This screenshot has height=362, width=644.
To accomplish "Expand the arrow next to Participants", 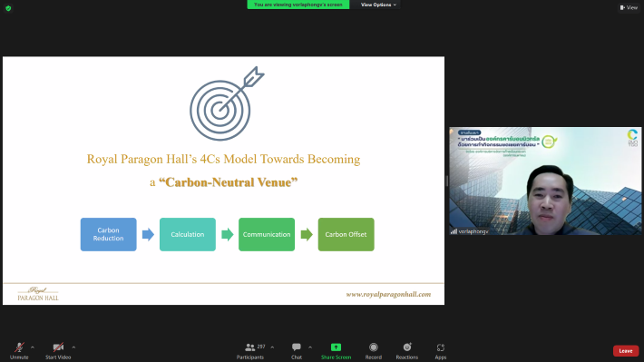I will (x=272, y=347).
